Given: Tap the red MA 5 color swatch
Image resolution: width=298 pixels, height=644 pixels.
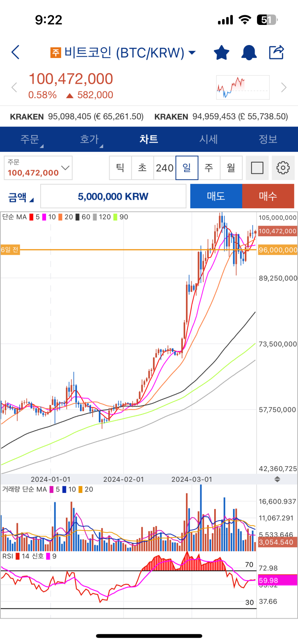Looking at the screenshot, I should click(x=32, y=217).
